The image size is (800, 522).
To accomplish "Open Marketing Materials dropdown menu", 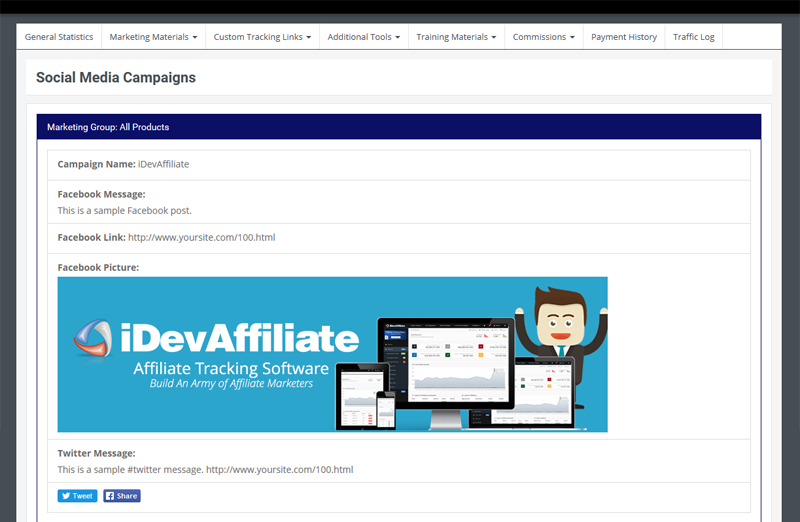I will 153,37.
